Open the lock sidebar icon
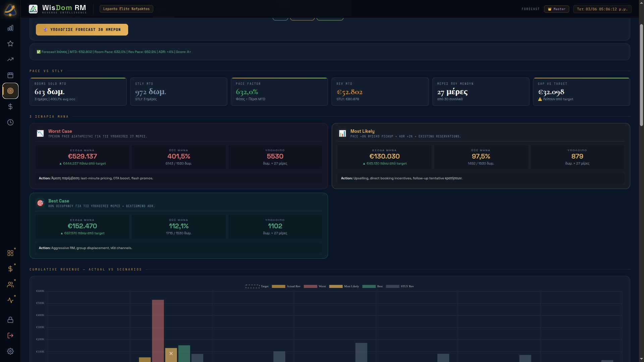This screenshot has width=644, height=362. [10, 320]
